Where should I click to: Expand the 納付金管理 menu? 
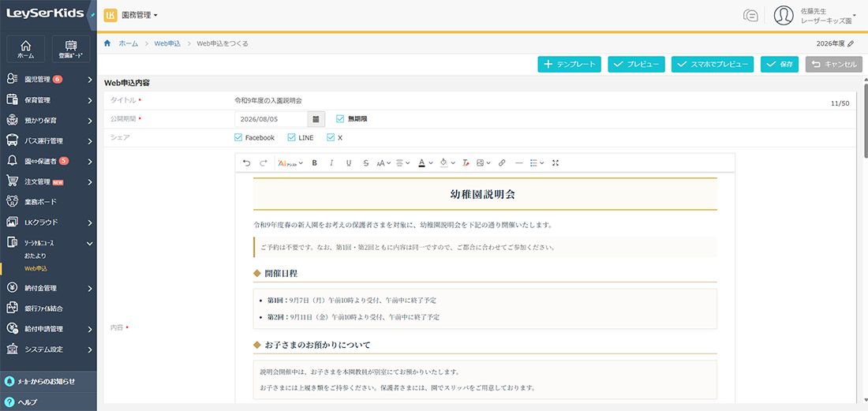pos(48,288)
